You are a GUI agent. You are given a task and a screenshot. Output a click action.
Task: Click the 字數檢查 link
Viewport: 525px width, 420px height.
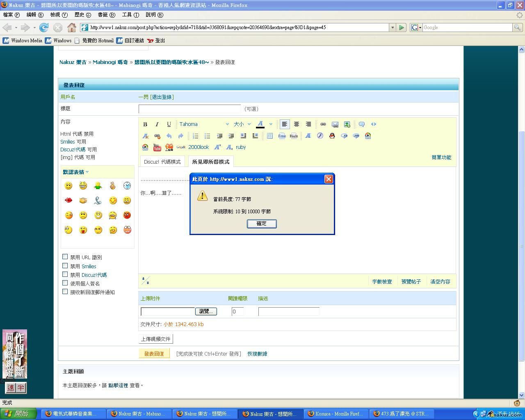pos(382,282)
